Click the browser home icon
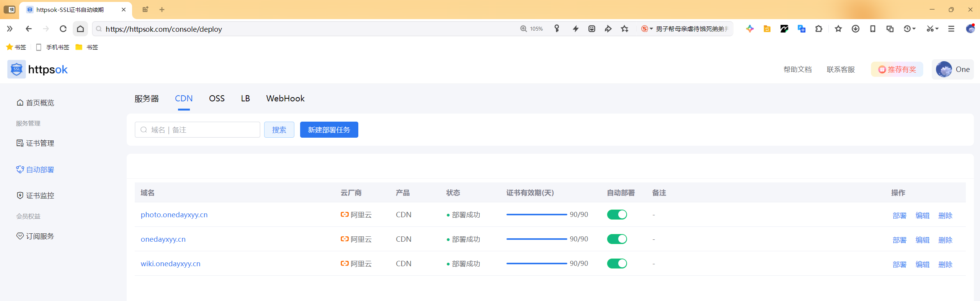This screenshot has width=980, height=301. 80,29
